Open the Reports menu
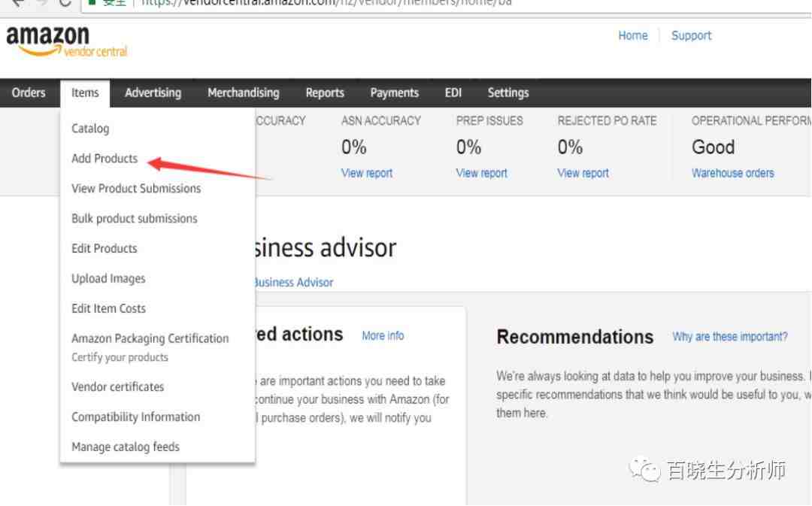The image size is (812, 506). pos(325,92)
